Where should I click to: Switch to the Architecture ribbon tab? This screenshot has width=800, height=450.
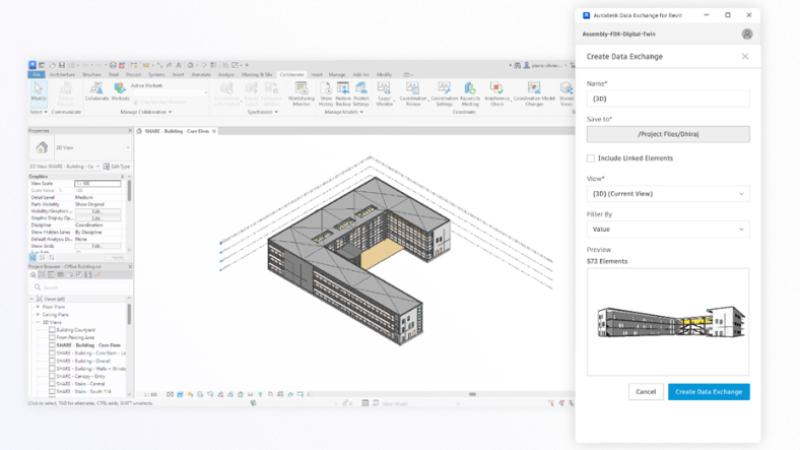[62, 74]
